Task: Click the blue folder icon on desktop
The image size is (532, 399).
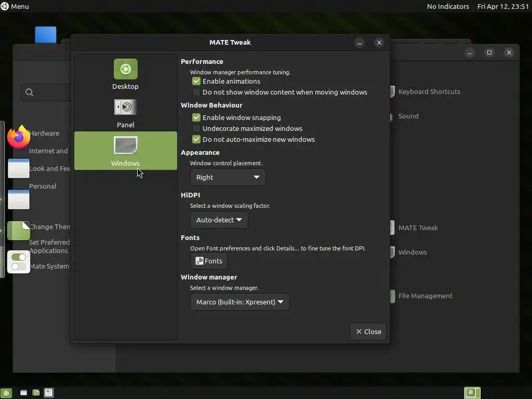Action: [46, 35]
